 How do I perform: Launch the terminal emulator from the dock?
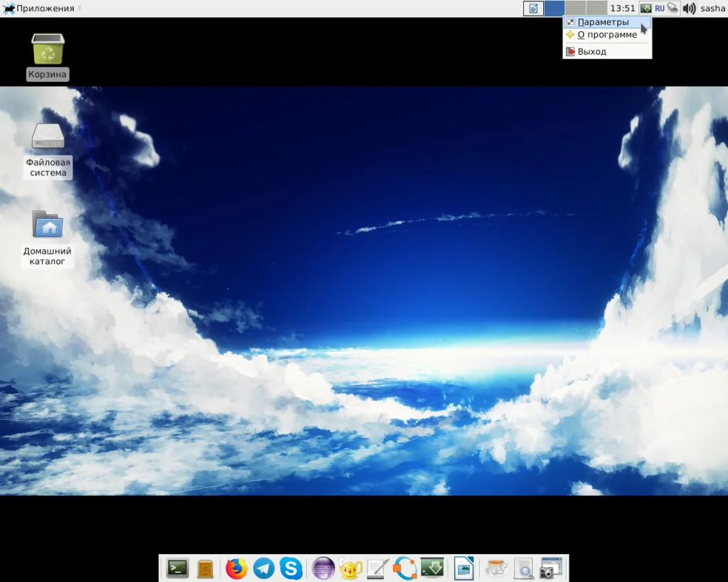pyautogui.click(x=177, y=568)
